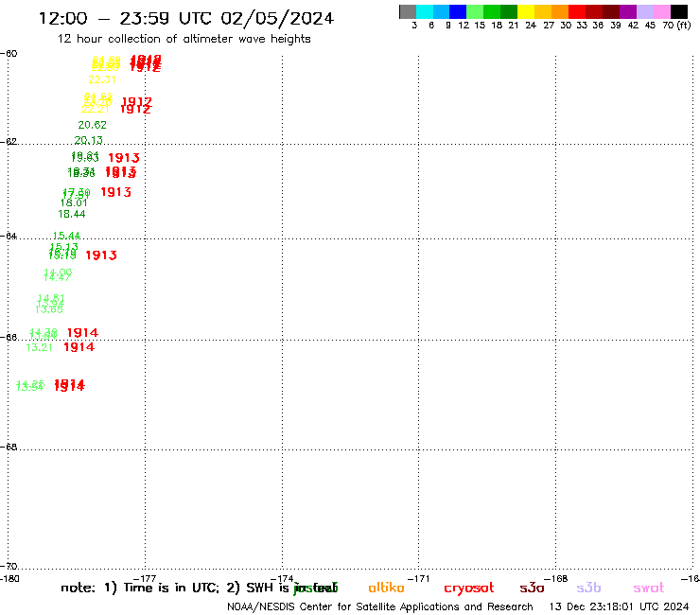The width and height of the screenshot is (700, 615).
Task: Select the pure blue color scale swatch
Action: pos(458,11)
